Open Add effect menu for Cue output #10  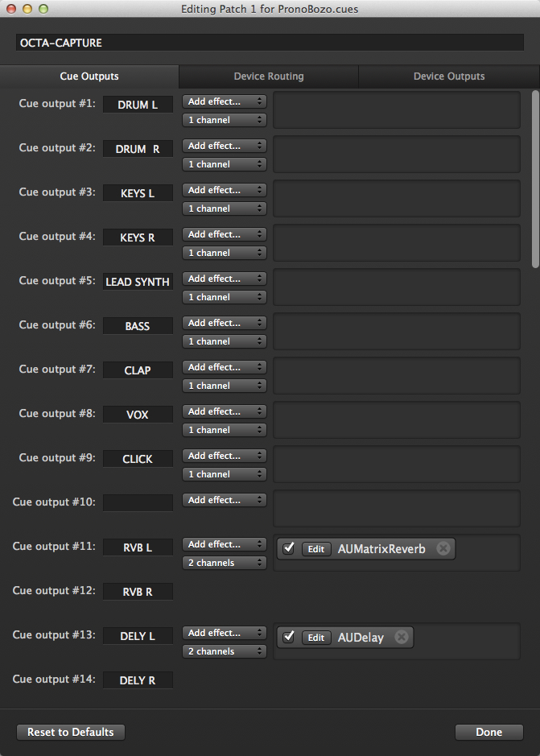click(225, 500)
